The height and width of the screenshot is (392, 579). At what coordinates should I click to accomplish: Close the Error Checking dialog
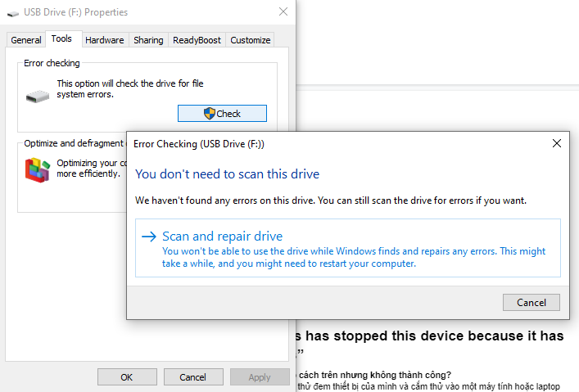point(556,143)
